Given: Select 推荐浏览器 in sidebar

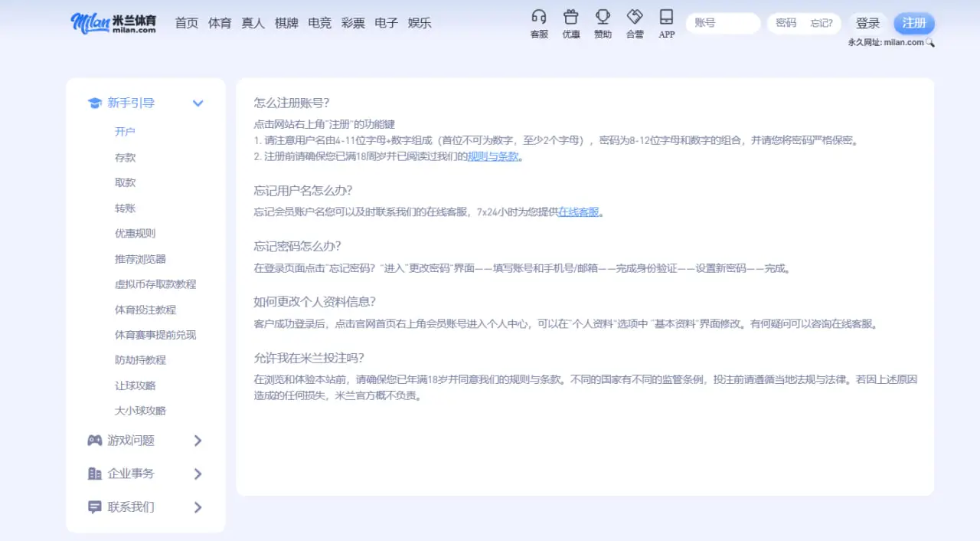Looking at the screenshot, I should coord(141,259).
